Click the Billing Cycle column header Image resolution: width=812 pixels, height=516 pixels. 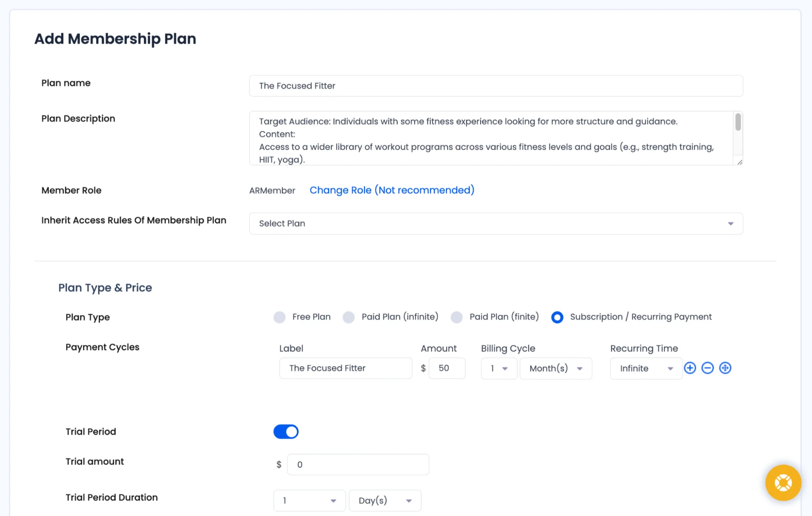[x=508, y=349]
